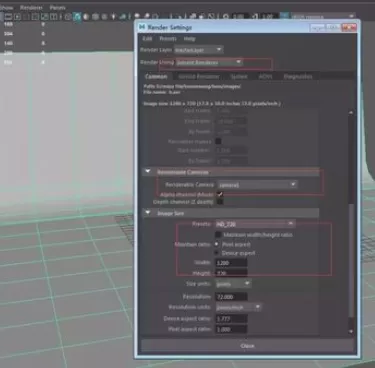
Task: Open the Presets HD_720 dropdown
Action: pos(255,224)
